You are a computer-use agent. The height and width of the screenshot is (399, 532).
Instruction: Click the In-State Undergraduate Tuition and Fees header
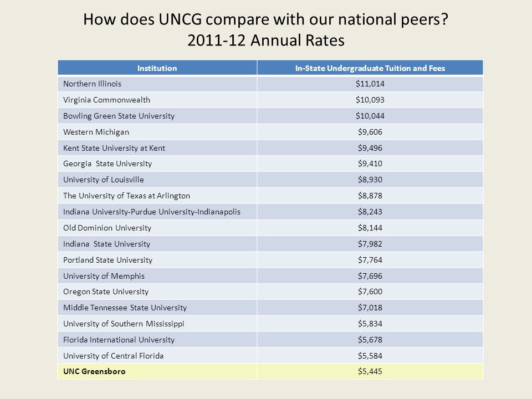[x=370, y=68]
